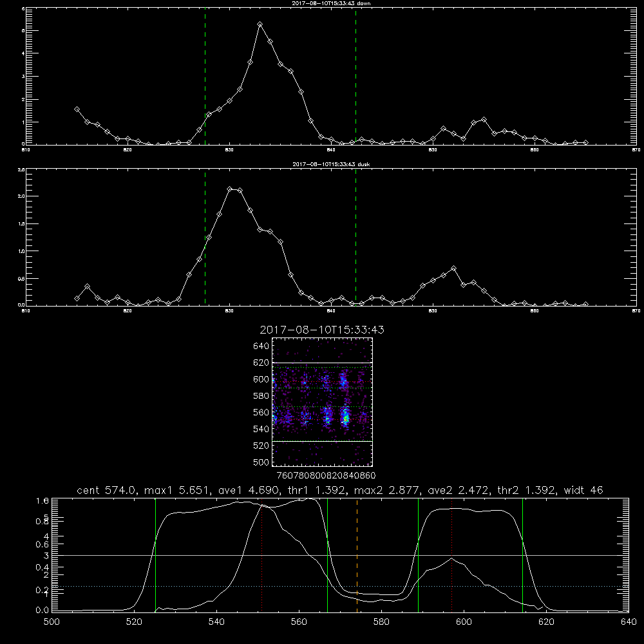
Task: Click the "ave2 2.472" value
Action: pyautogui.click(x=460, y=490)
